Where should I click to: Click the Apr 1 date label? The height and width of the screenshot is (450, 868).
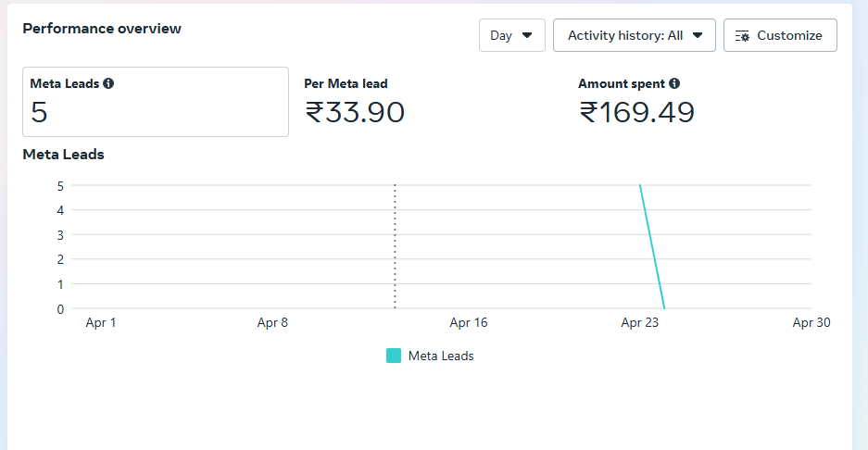[x=101, y=323]
